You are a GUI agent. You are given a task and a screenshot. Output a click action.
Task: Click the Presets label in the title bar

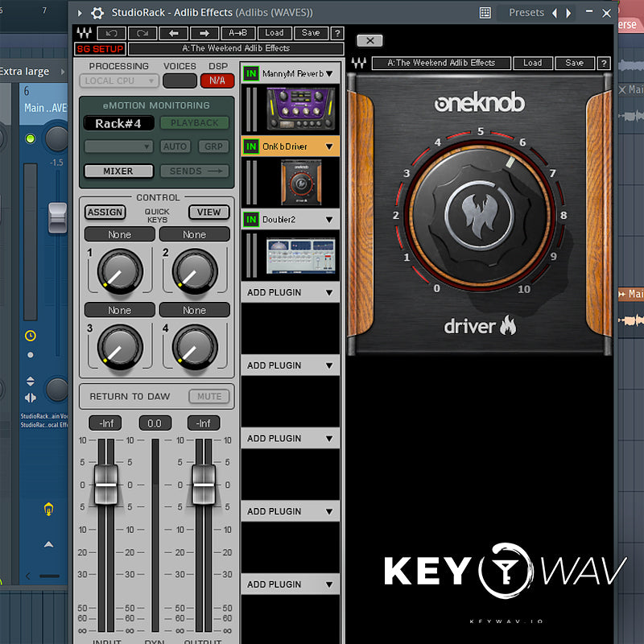click(x=526, y=13)
